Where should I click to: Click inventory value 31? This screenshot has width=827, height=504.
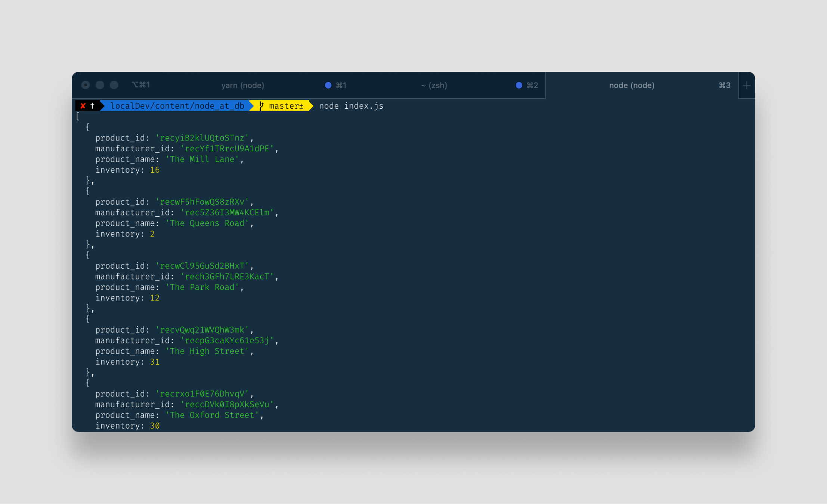pyautogui.click(x=155, y=362)
